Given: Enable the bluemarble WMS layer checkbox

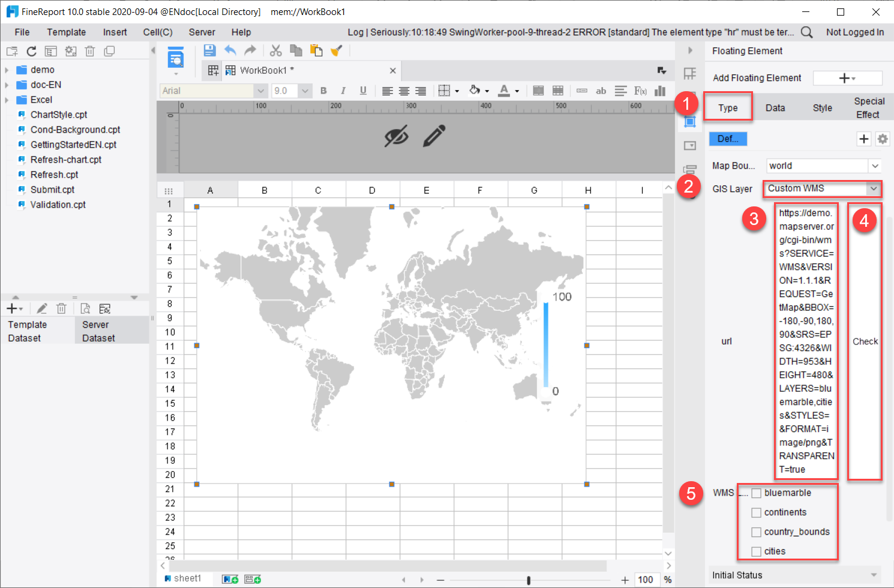Looking at the screenshot, I should 757,493.
